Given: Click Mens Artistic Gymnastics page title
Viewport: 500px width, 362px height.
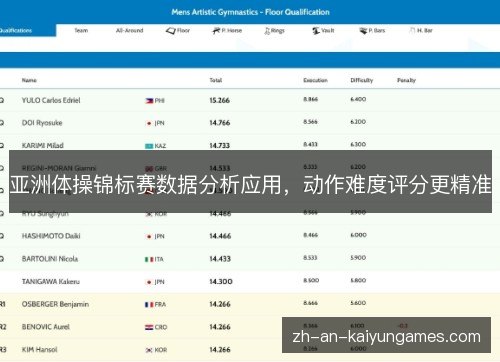Looking at the screenshot, I should [250, 12].
